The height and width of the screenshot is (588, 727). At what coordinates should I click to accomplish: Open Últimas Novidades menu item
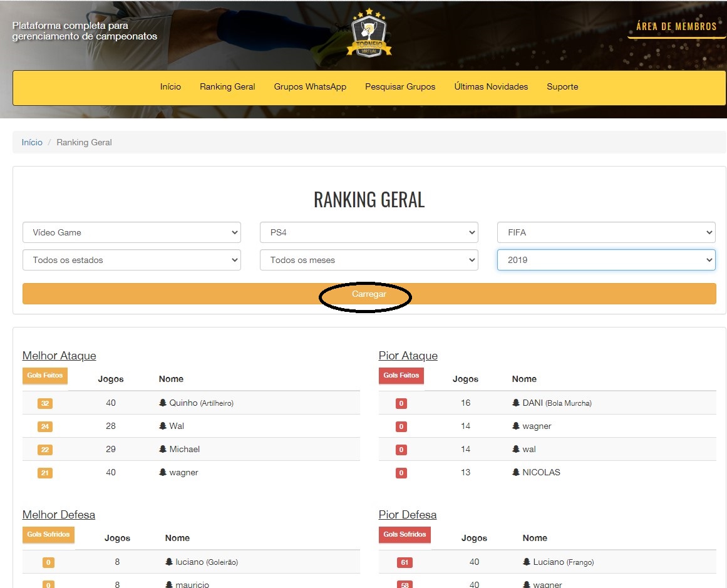click(491, 87)
